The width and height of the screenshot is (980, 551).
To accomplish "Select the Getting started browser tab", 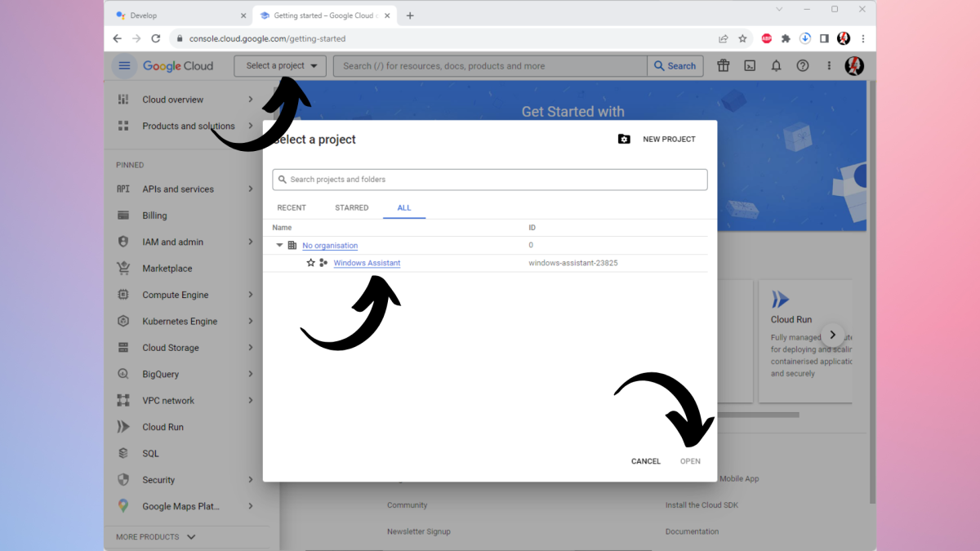I will pos(325,15).
